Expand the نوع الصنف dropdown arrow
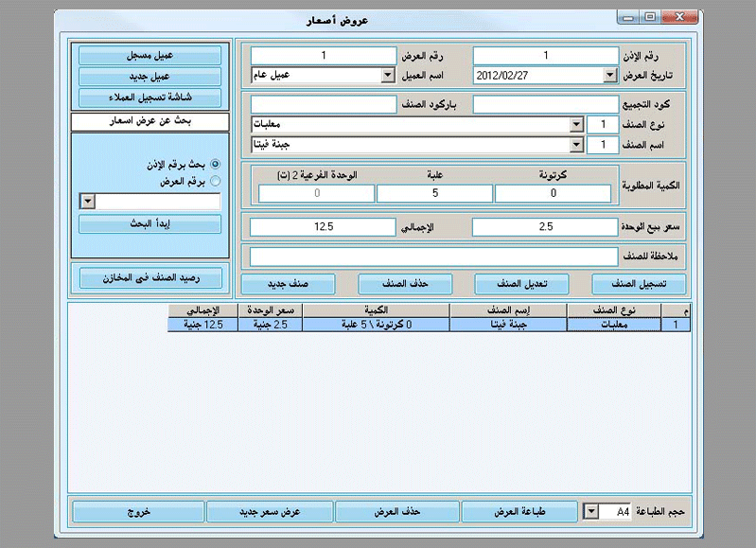Viewport: 756px width, 548px height. point(576,124)
